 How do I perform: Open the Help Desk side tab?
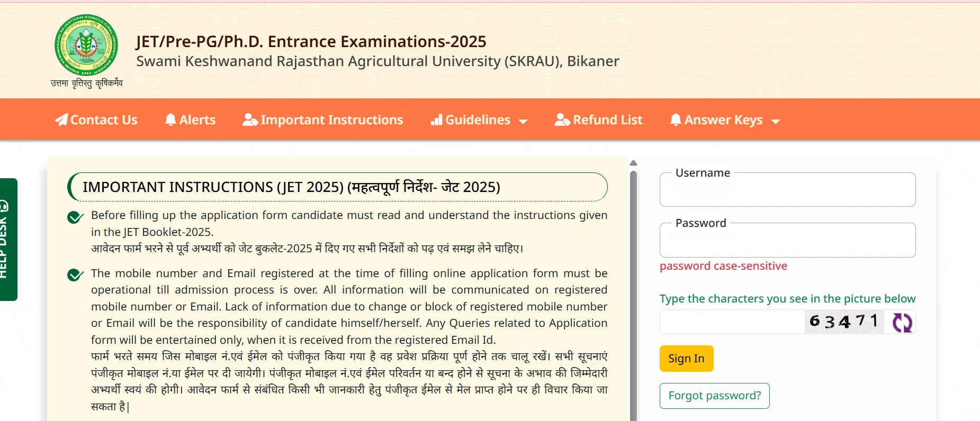(x=8, y=239)
